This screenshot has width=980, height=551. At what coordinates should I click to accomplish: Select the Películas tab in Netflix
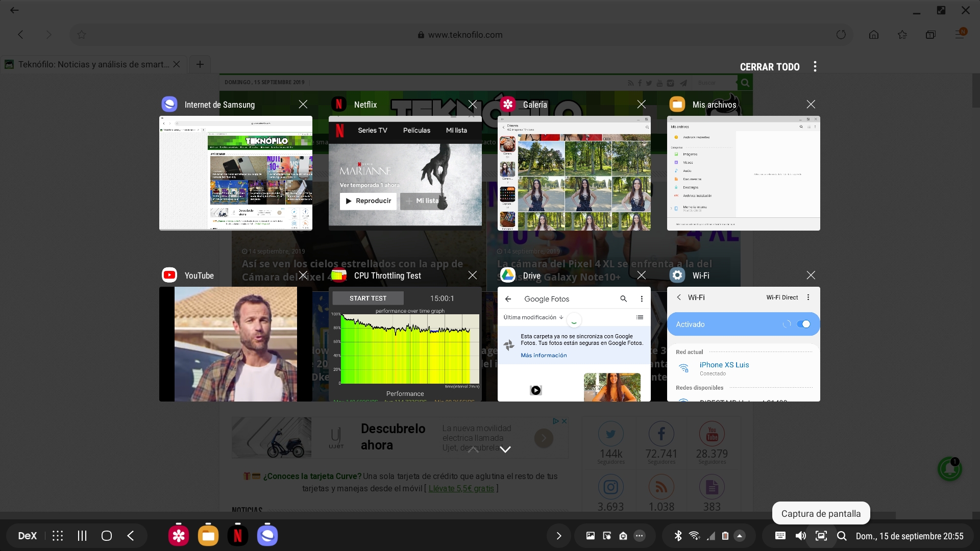[416, 130]
